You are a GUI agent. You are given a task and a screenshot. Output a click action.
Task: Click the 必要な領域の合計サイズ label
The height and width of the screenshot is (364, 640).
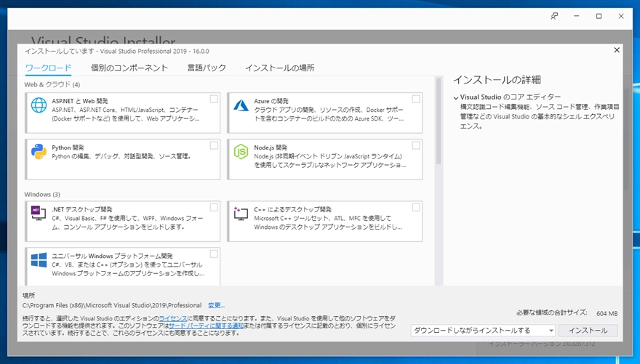tap(551, 312)
